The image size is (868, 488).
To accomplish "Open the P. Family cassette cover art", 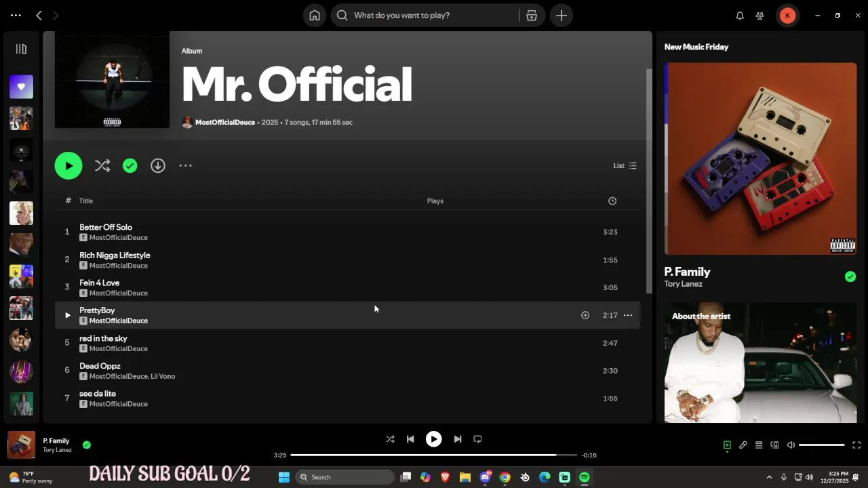I will pyautogui.click(x=760, y=159).
